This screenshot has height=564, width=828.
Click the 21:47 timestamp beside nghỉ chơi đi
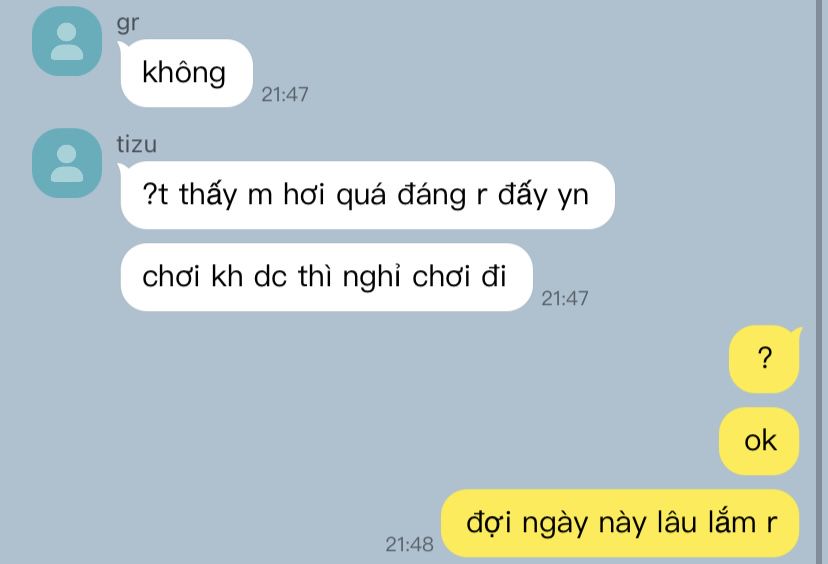click(x=564, y=299)
